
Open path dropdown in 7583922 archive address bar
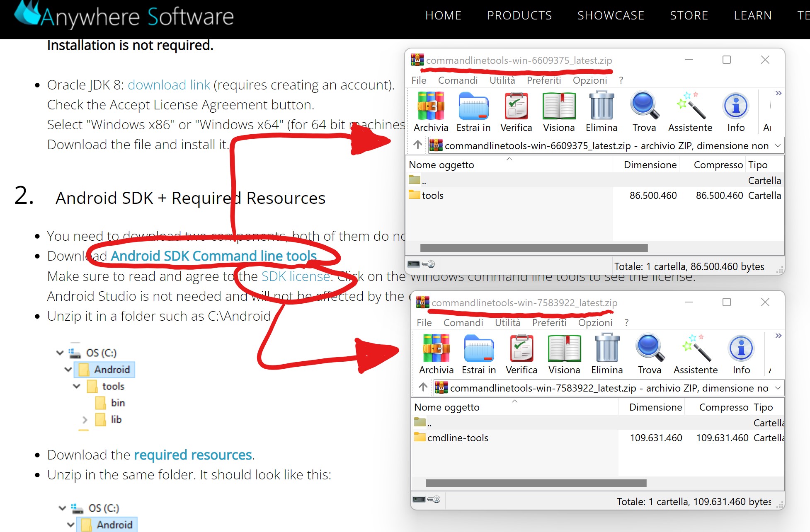pos(778,388)
